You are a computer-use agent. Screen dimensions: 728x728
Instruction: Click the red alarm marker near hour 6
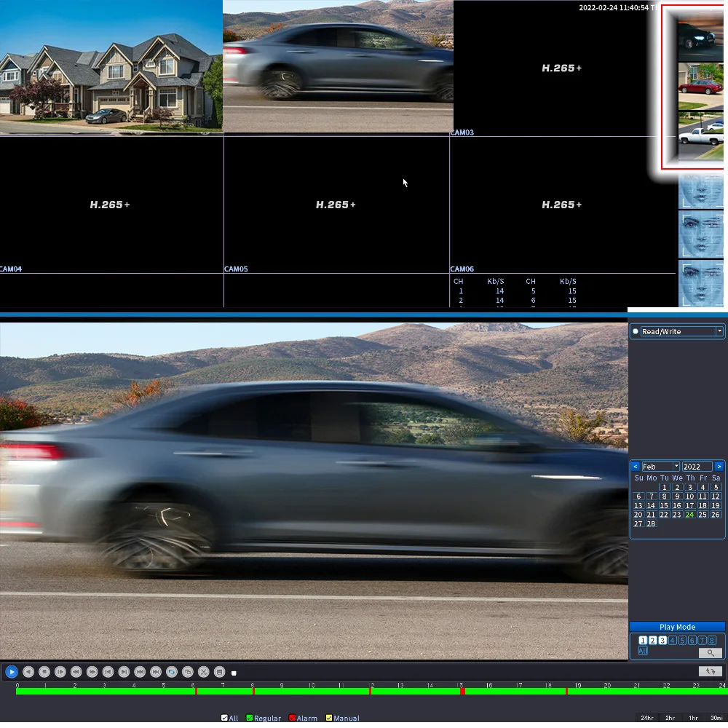pos(197,692)
